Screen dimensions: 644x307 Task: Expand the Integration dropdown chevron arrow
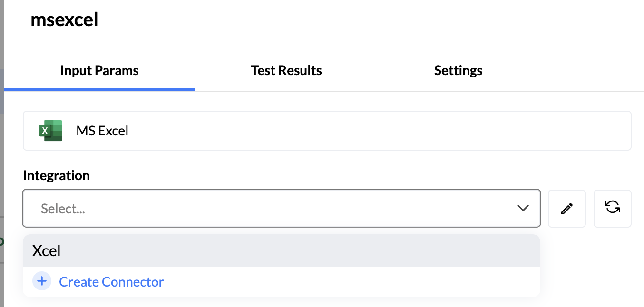523,208
